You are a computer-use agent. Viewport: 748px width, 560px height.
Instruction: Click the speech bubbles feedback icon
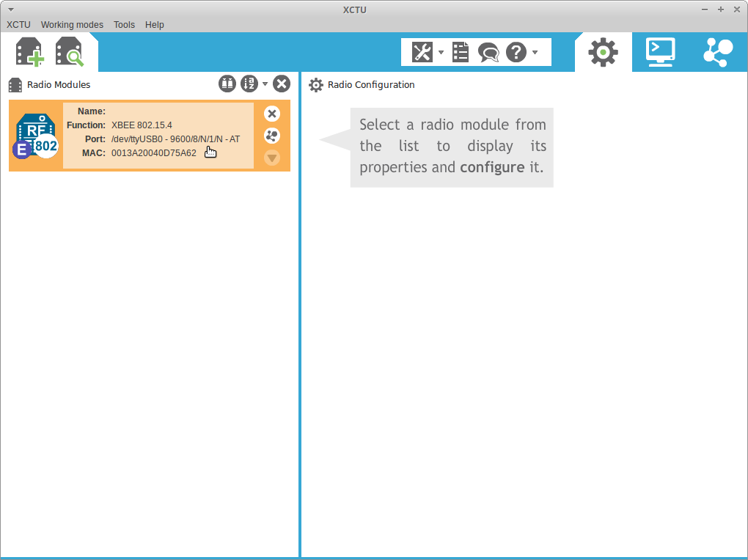click(488, 53)
